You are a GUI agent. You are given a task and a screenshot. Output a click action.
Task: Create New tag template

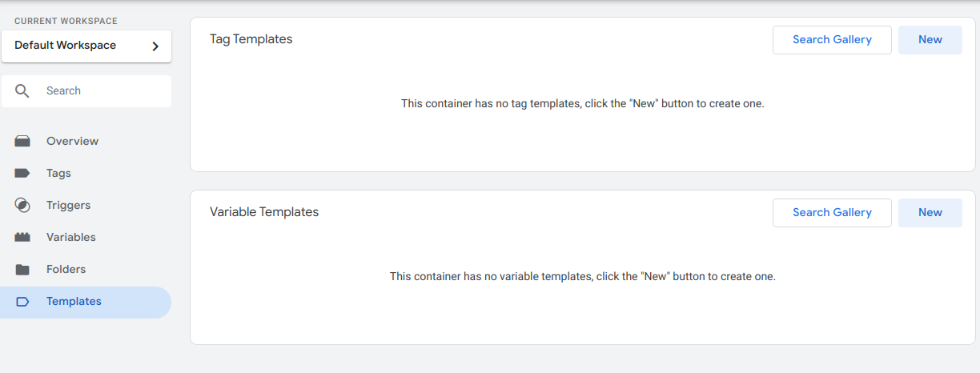pos(930,40)
